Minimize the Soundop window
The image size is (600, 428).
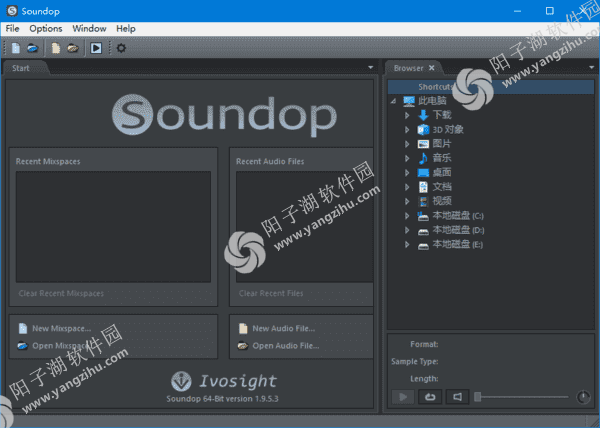517,11
